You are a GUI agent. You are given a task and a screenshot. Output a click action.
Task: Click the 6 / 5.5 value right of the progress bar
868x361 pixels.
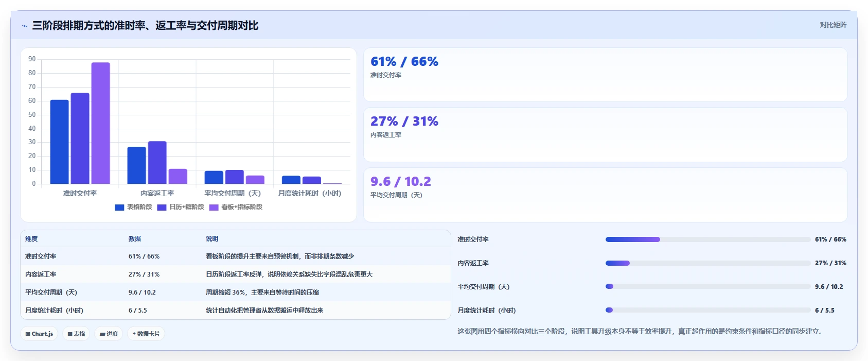(x=825, y=311)
